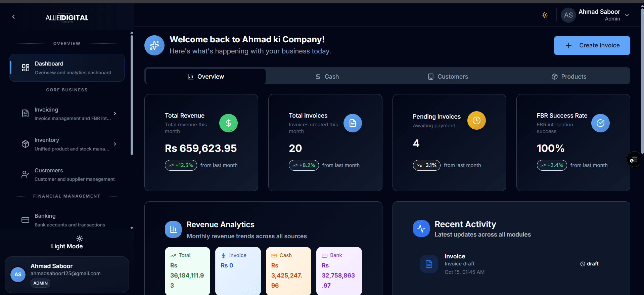
Task: Click the -3.1% pending trend badge
Action: tap(427, 165)
